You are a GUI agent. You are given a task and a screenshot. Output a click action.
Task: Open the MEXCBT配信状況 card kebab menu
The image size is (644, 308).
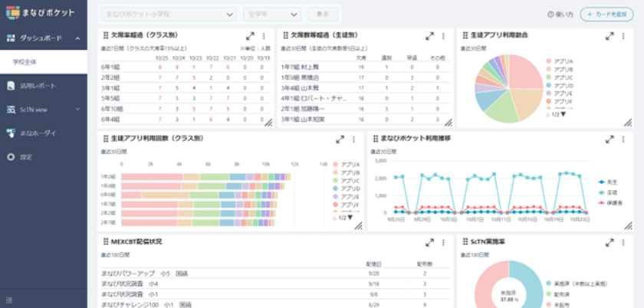444,243
